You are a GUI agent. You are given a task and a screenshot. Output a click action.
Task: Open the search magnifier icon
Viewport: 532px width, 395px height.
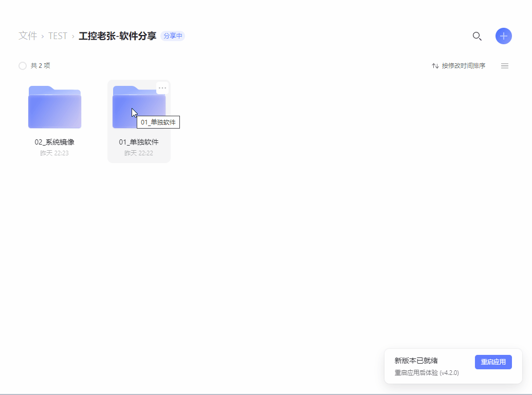pyautogui.click(x=476, y=36)
